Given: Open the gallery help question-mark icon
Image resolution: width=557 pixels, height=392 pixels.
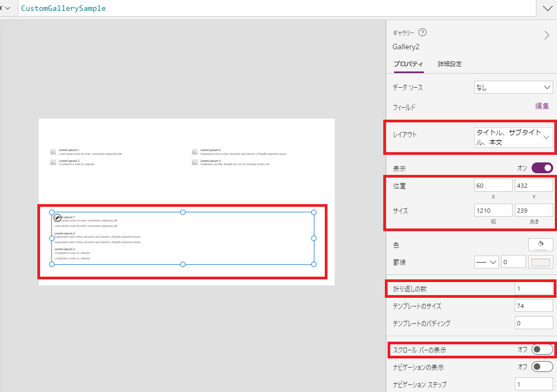Looking at the screenshot, I should [x=422, y=32].
